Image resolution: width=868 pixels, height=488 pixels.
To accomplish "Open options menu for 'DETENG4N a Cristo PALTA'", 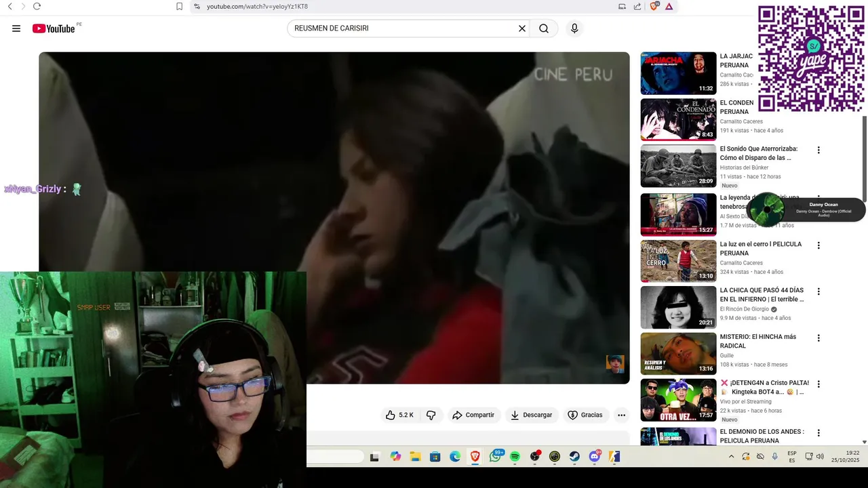I will point(818,384).
